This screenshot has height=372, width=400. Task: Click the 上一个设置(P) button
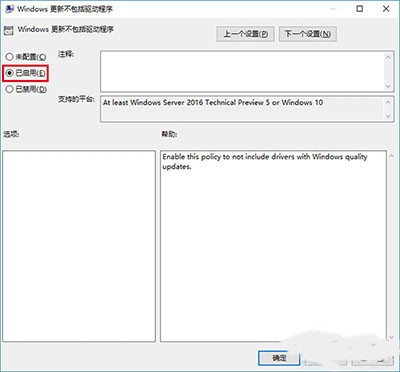tap(245, 34)
